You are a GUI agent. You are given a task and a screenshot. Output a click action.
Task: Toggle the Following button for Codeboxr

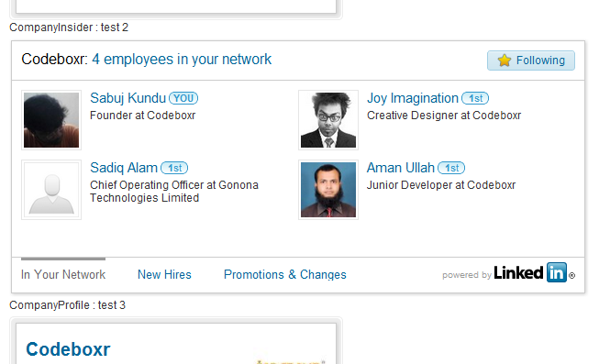point(531,61)
